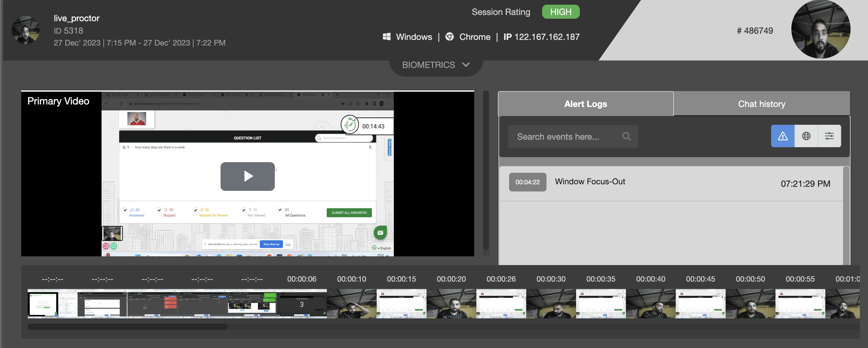868x348 pixels.
Task: Click the Chrome browser icon
Action: point(450,37)
